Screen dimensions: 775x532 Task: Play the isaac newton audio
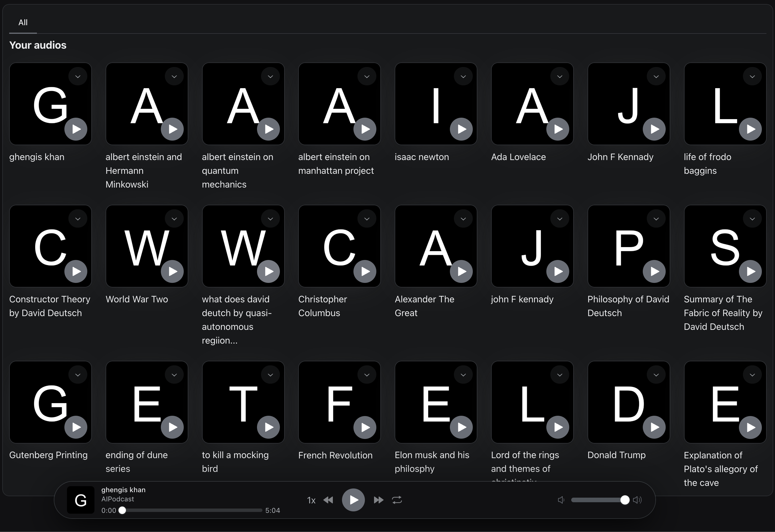tap(461, 129)
